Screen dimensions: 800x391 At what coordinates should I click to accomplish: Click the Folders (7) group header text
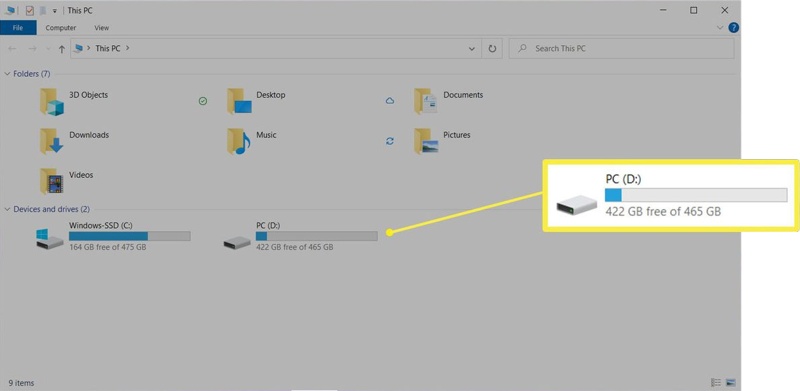(x=32, y=74)
